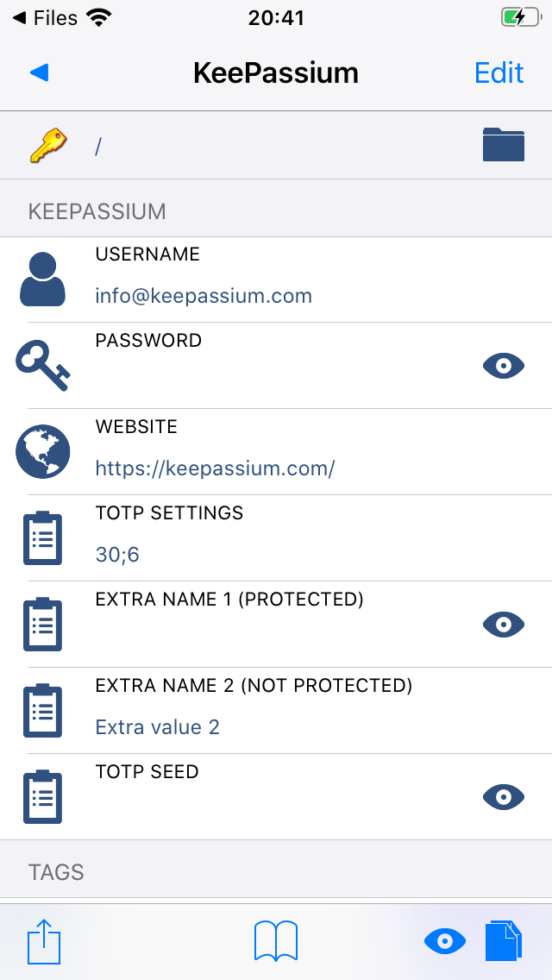Tap the copy documents icon in toolbar
Screen dimensions: 552x980
[x=503, y=940]
